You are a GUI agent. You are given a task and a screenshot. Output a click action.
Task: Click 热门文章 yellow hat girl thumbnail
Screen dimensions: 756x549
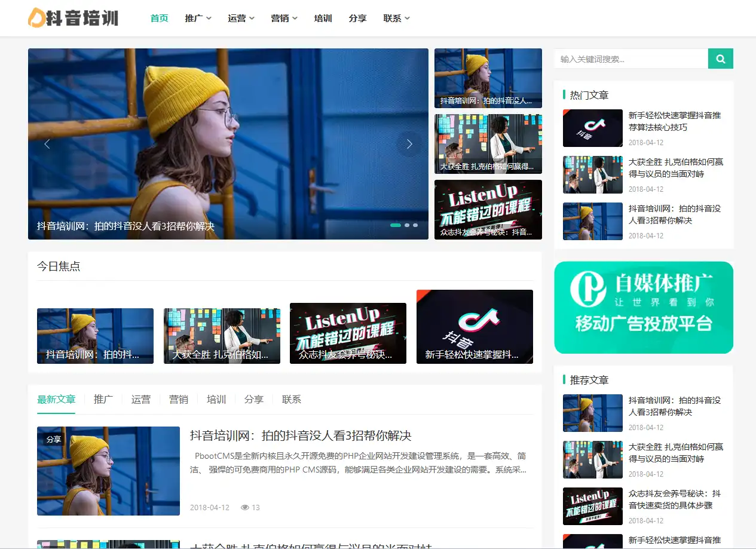point(593,221)
